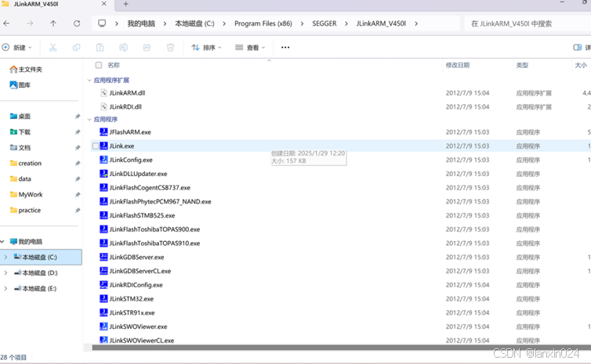Click the Paste clipboard icon
591x364 pixels.
(100, 48)
